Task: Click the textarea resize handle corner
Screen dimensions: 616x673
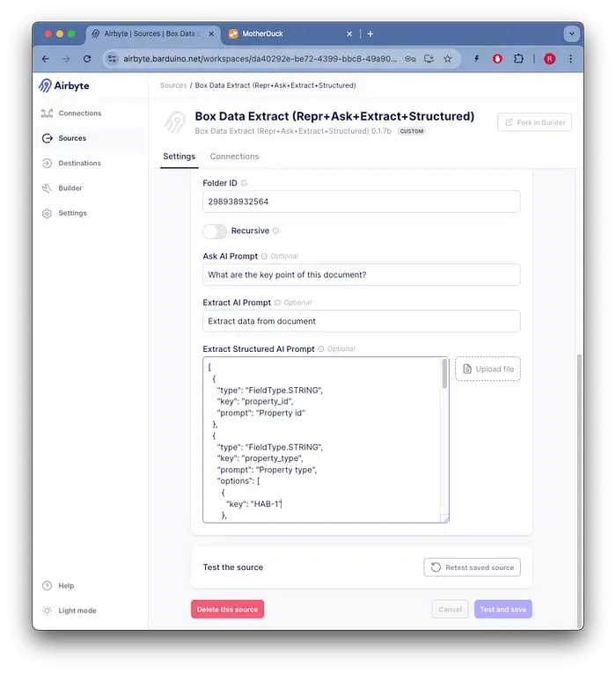Action: (445, 519)
